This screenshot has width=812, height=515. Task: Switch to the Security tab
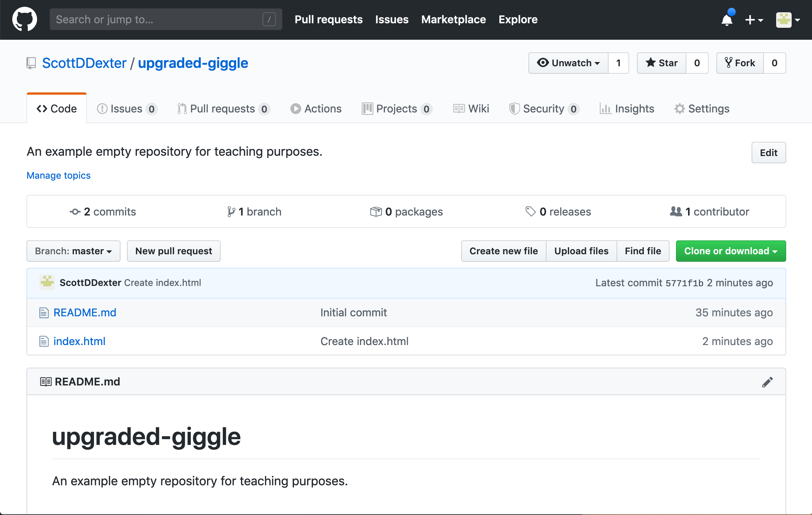pyautogui.click(x=544, y=109)
